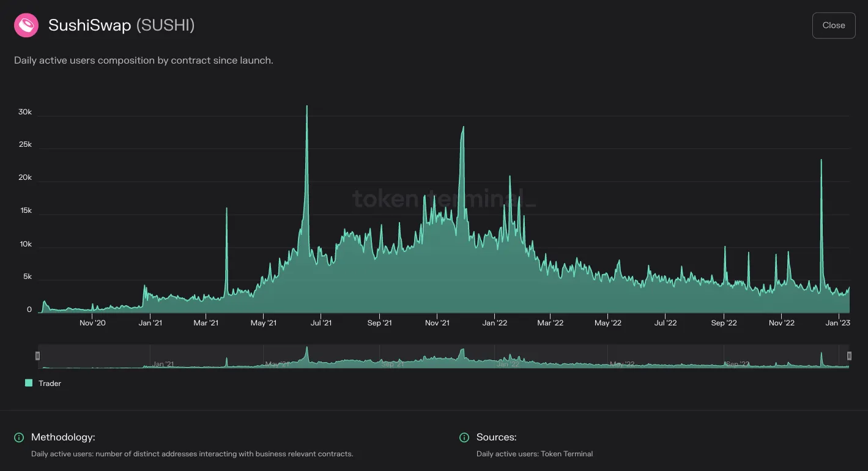Click the May '21 x-axis label
The height and width of the screenshot is (471, 868).
[x=264, y=323]
